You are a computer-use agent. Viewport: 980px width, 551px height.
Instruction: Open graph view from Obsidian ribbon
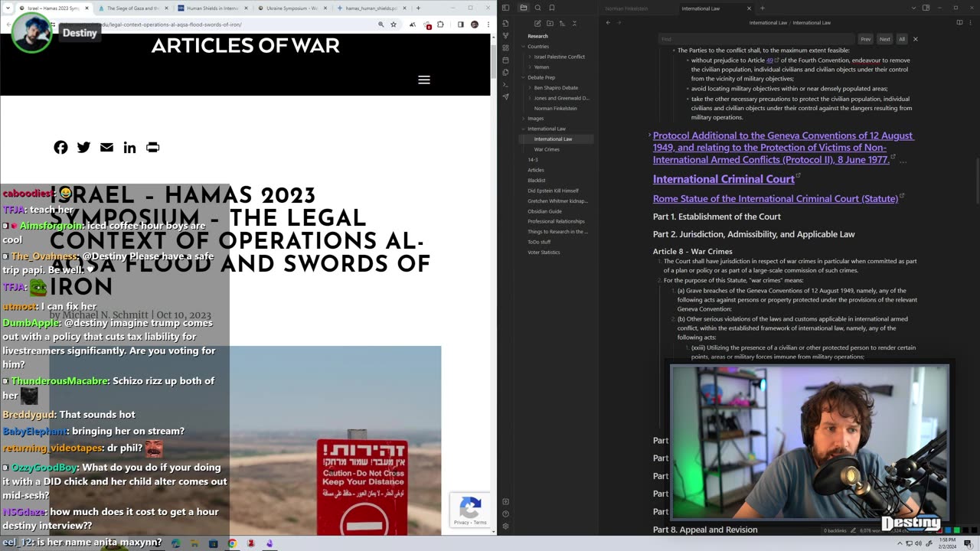tap(505, 35)
